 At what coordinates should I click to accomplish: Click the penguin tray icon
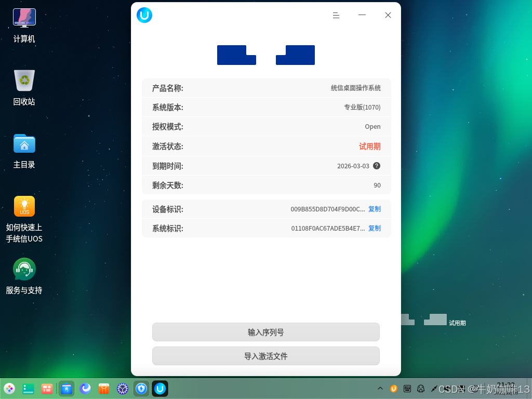tap(421, 389)
